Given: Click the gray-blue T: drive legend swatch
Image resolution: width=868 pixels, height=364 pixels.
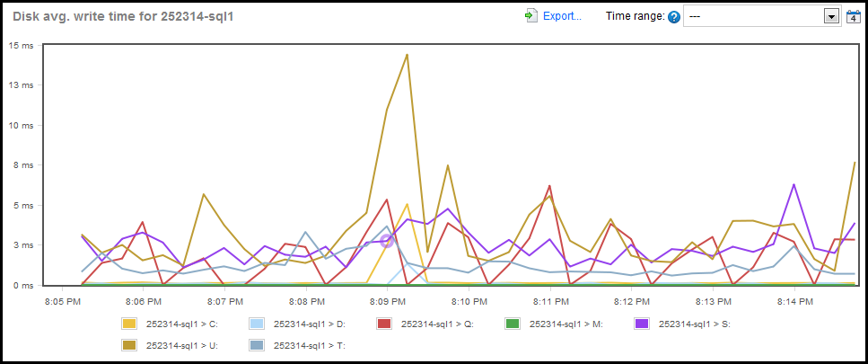Looking at the screenshot, I should pos(258,344).
